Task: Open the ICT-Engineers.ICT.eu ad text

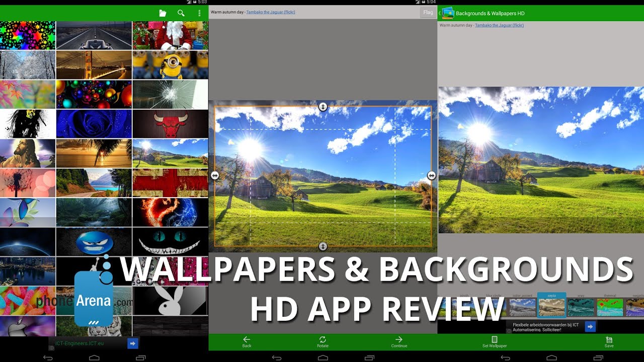Action: click(79, 343)
